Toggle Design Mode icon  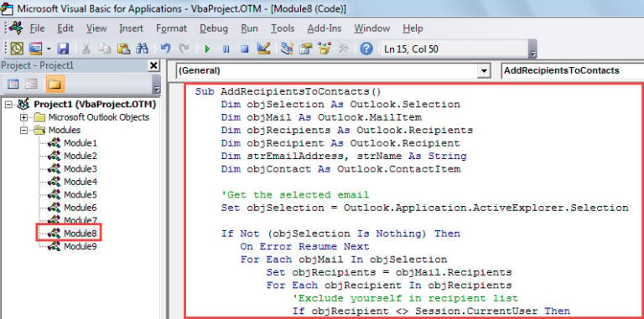click(x=263, y=49)
